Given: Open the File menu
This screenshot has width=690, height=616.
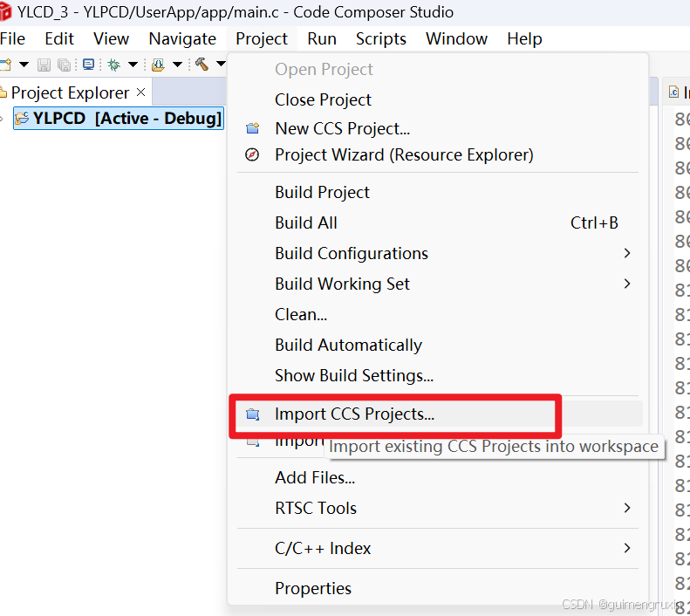Looking at the screenshot, I should coord(13,39).
